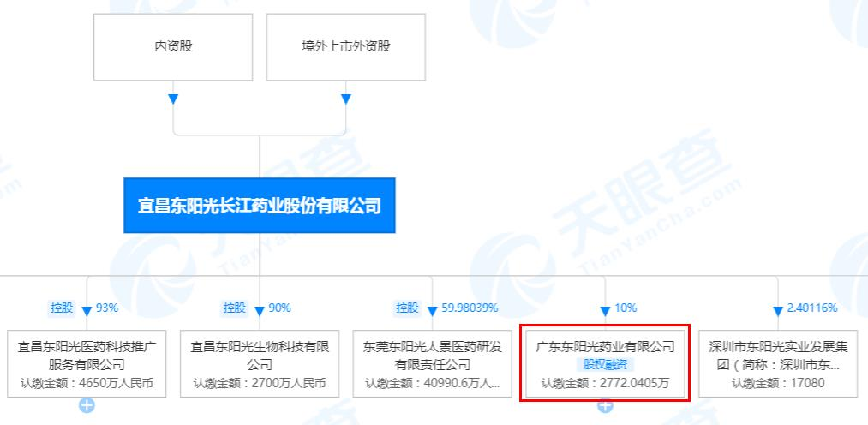Click the 控股 tag beside 93%

point(62,308)
